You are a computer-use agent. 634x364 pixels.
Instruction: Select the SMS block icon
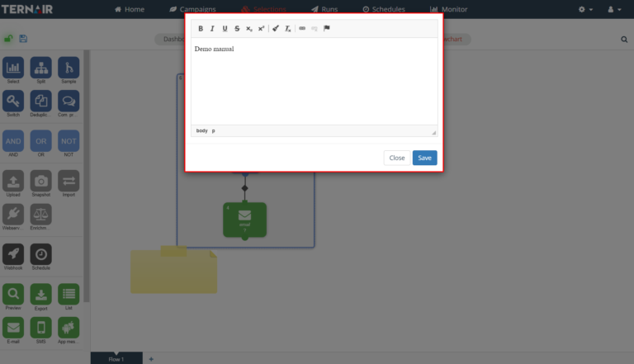click(x=40, y=327)
